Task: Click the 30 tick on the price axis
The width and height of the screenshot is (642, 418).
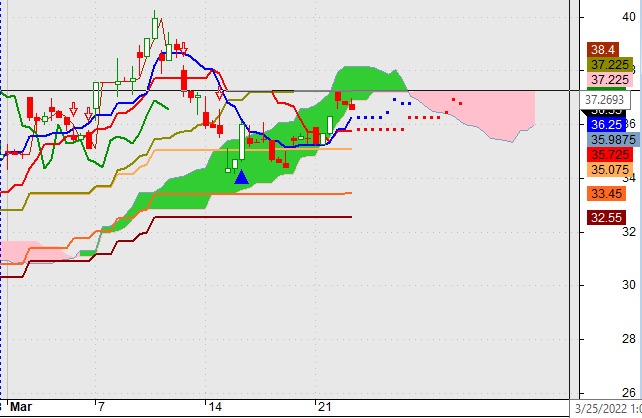Action: (629, 285)
